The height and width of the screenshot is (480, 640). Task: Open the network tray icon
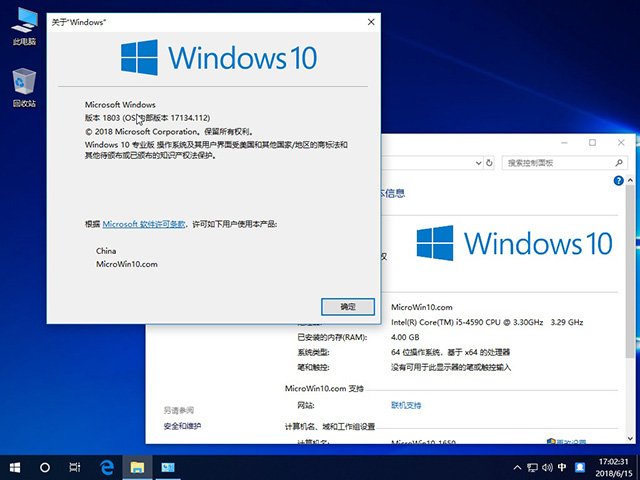click(x=532, y=467)
